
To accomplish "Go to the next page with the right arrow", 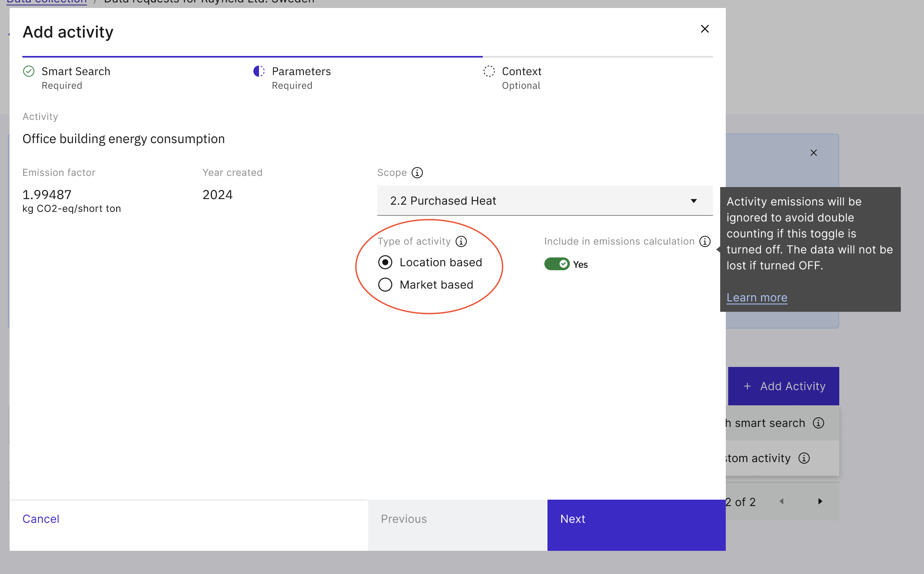I will coord(820,501).
